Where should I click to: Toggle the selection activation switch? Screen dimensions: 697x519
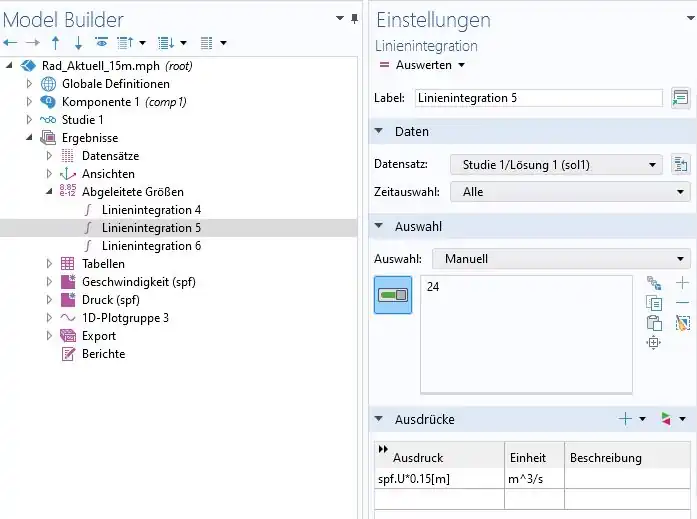[393, 295]
